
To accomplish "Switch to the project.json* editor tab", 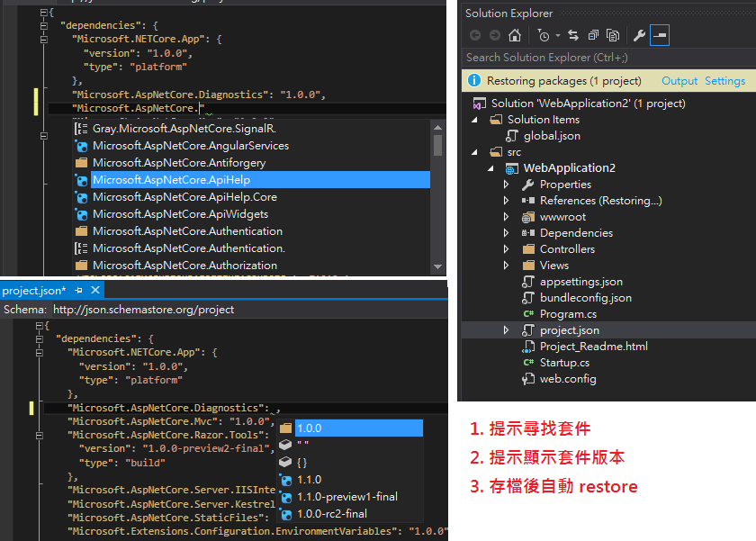I will click(34, 291).
